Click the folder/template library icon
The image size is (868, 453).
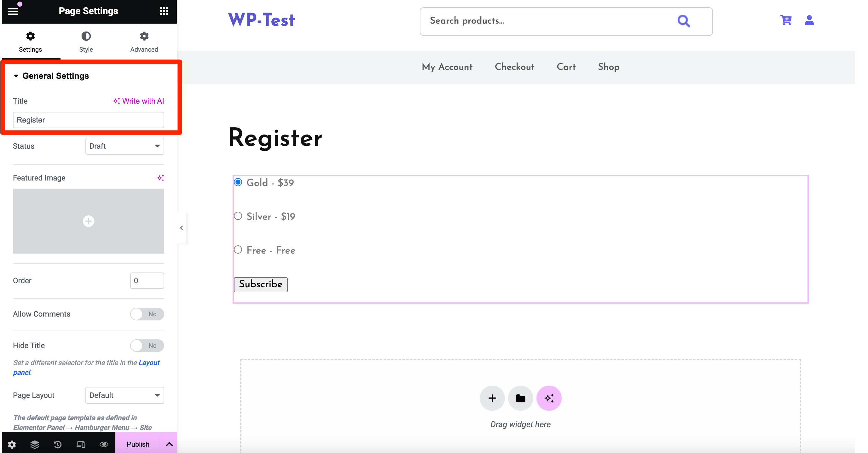520,398
